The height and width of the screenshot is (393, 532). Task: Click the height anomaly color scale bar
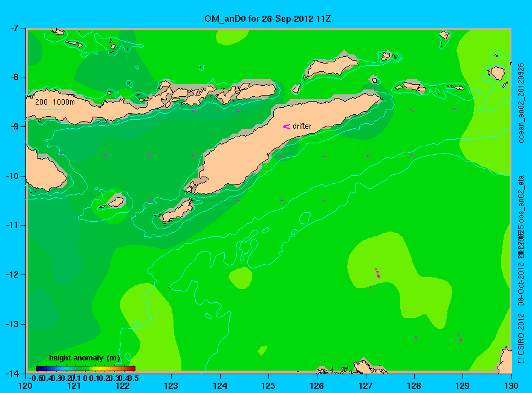click(x=86, y=368)
